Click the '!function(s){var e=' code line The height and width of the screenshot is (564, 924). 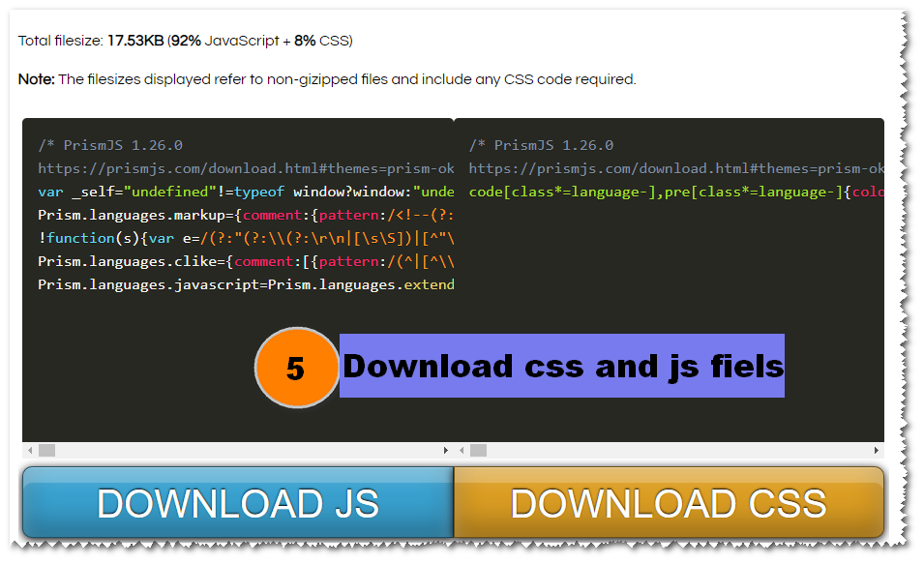pyautogui.click(x=246, y=238)
